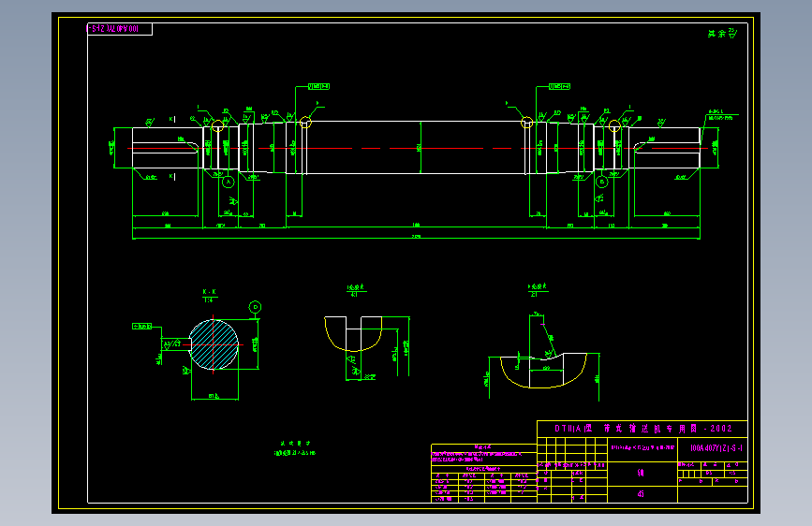This screenshot has width=812, height=526.
Task: Click the red centerline in the middle of the shaft
Action: [417, 148]
